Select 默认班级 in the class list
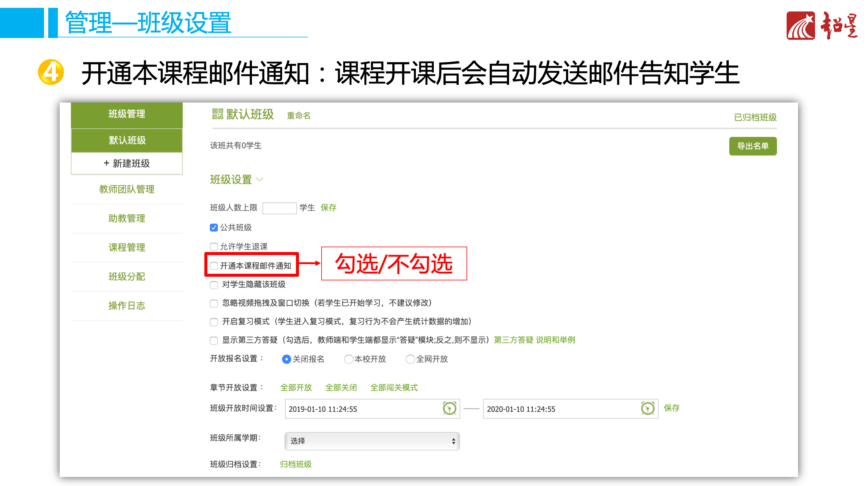The image size is (868, 486). point(127,140)
